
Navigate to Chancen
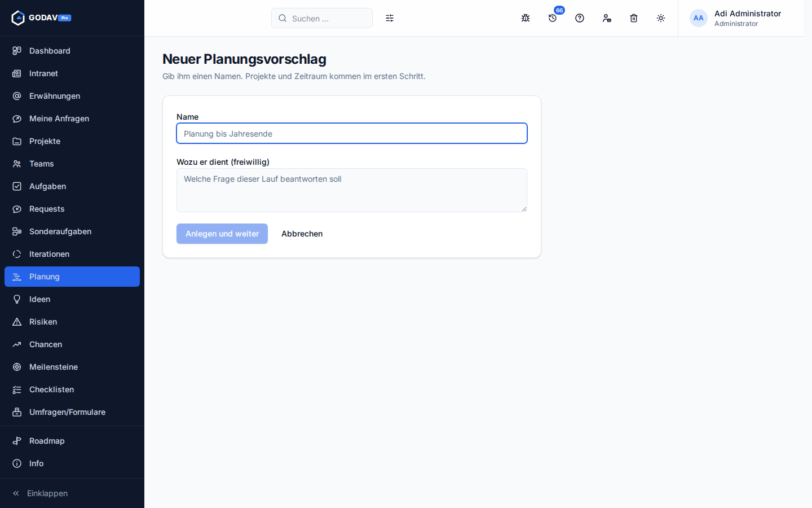[72, 344]
